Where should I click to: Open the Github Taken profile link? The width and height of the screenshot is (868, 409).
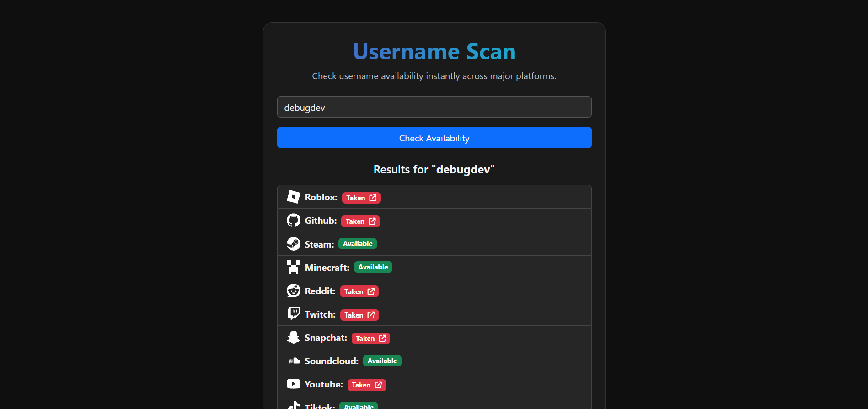pyautogui.click(x=360, y=221)
